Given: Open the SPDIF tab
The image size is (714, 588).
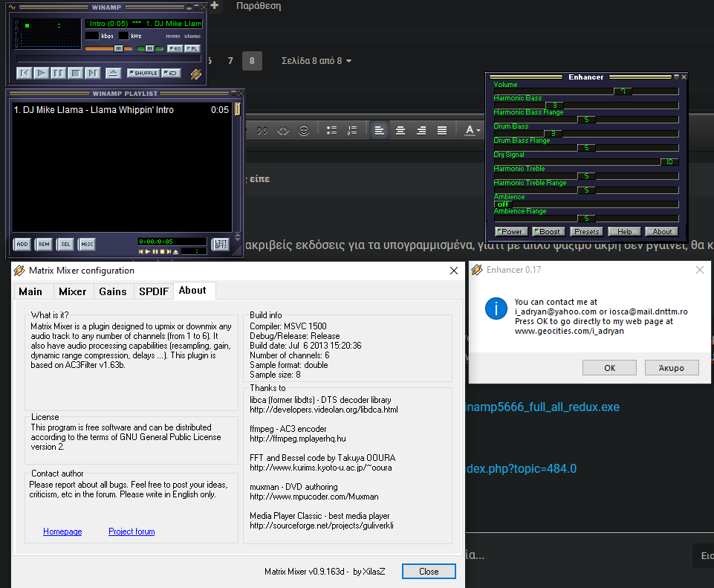Looking at the screenshot, I should [x=154, y=291].
